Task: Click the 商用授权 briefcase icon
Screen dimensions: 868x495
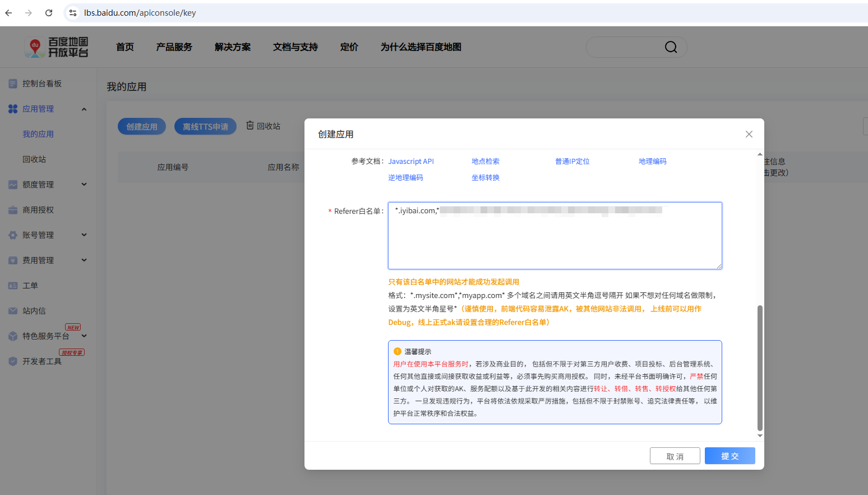Action: (13, 210)
